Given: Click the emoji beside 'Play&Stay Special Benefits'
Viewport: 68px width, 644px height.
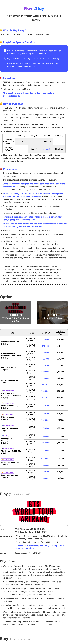Looking at the screenshot, I should (x=1, y=42).
